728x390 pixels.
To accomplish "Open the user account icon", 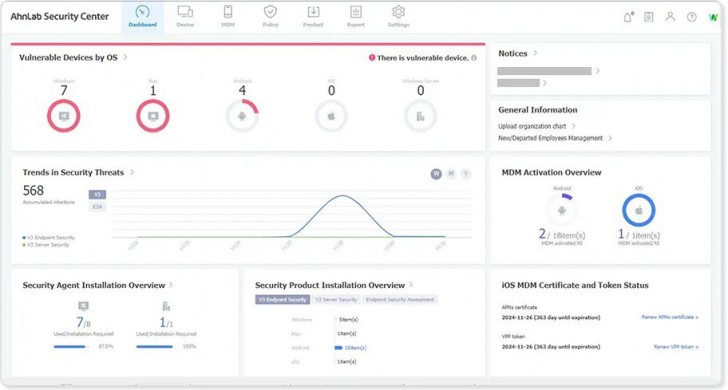I will [670, 17].
